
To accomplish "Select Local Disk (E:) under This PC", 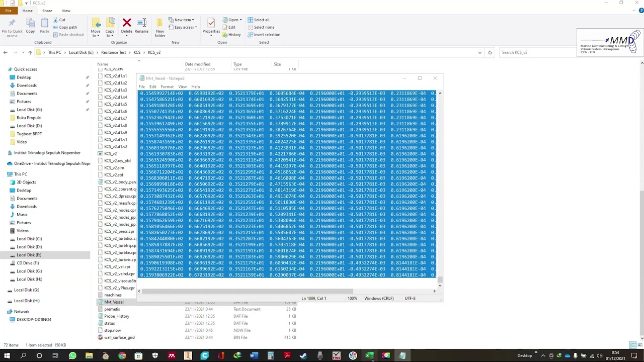I will click(29, 255).
